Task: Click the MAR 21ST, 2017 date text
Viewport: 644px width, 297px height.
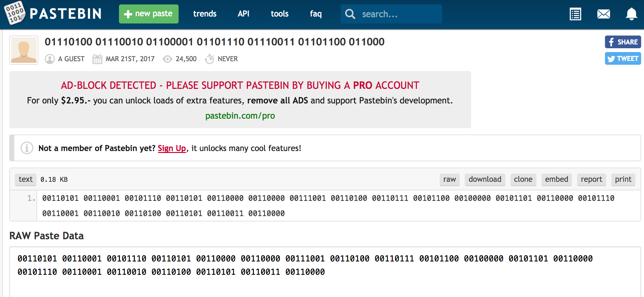Action: (x=130, y=59)
